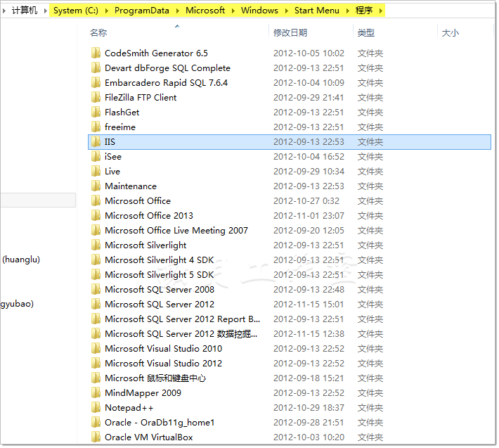
Task: Select the Oracle VM VirtualBox folder icon
Action: (96, 437)
